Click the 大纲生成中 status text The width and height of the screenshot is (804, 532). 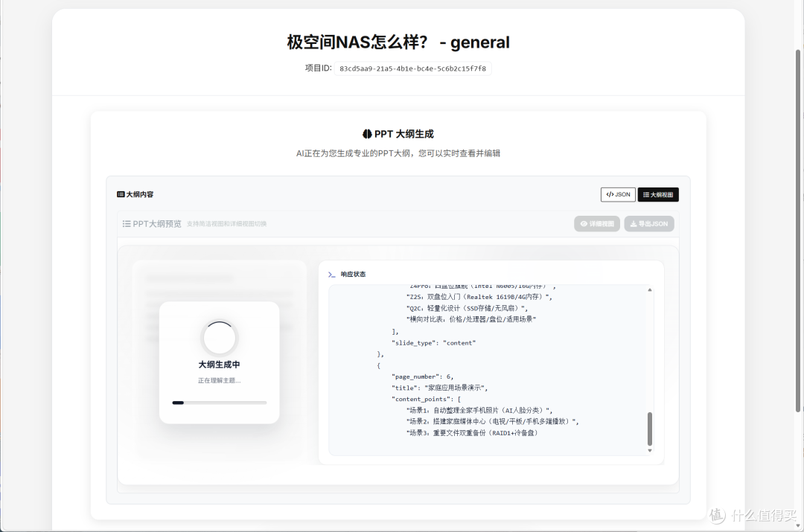click(x=220, y=365)
